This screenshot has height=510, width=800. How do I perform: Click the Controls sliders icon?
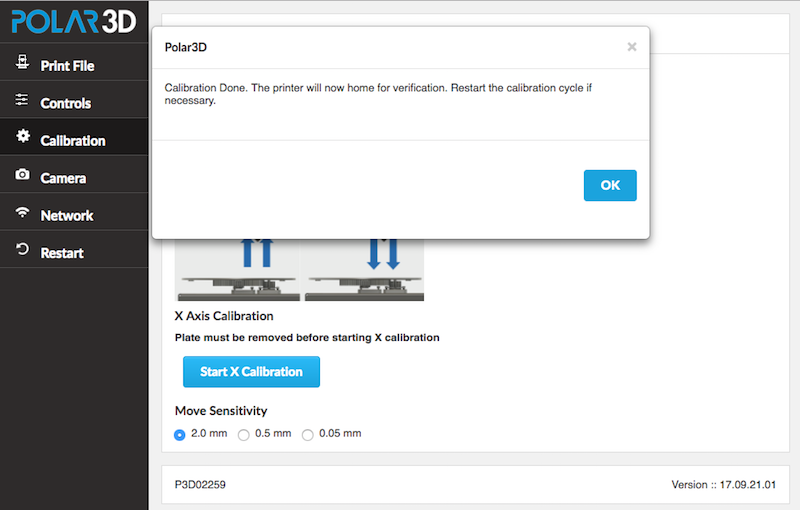tap(21, 99)
